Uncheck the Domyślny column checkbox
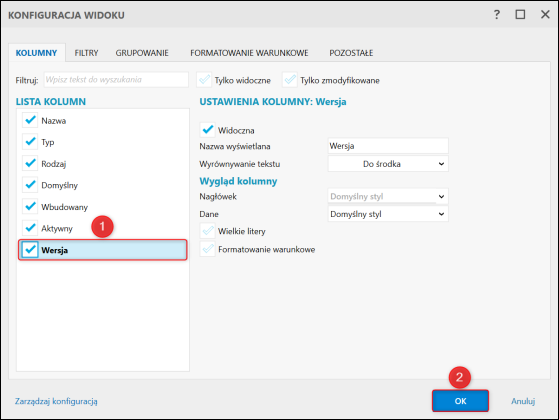559x420 pixels. pos(30,185)
